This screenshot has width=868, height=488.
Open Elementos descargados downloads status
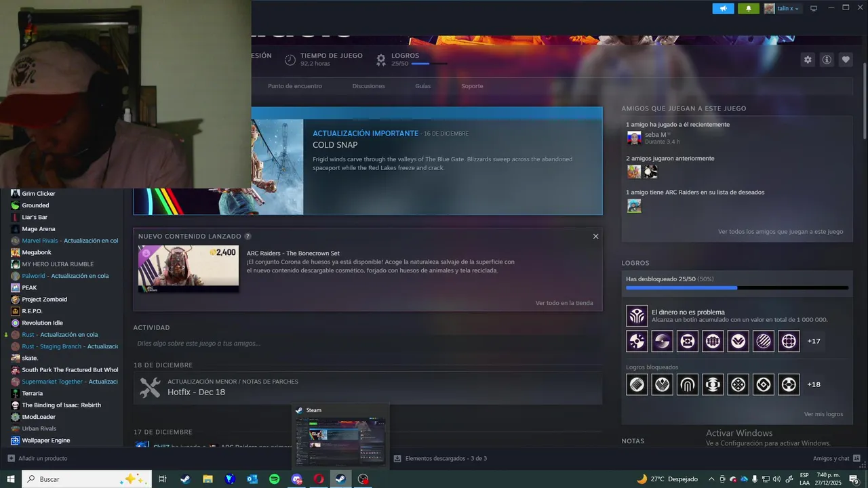(440, 458)
